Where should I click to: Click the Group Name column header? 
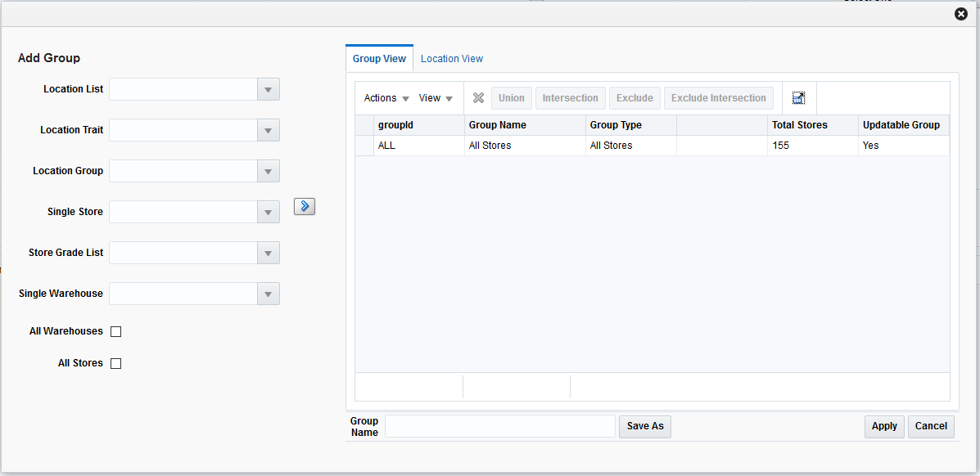tap(525, 125)
